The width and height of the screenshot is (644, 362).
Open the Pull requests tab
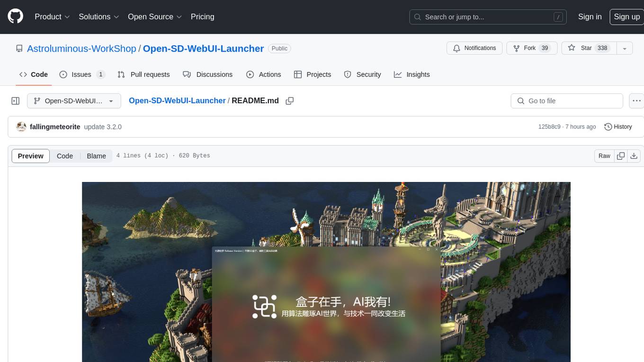(143, 74)
